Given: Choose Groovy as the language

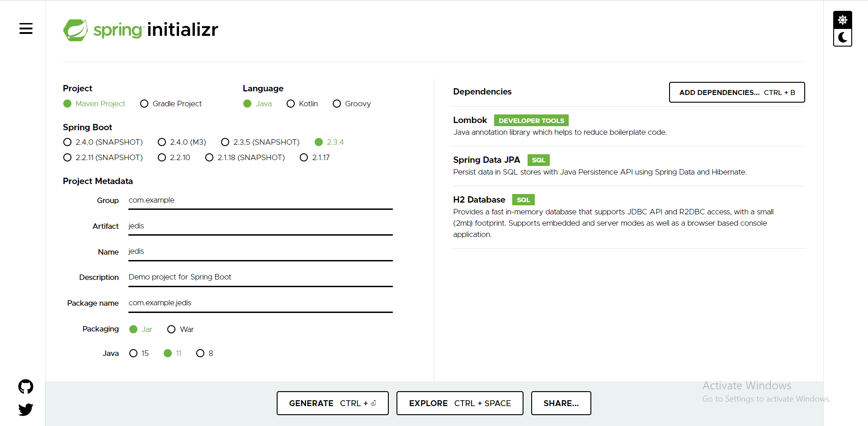Looking at the screenshot, I should [352, 104].
